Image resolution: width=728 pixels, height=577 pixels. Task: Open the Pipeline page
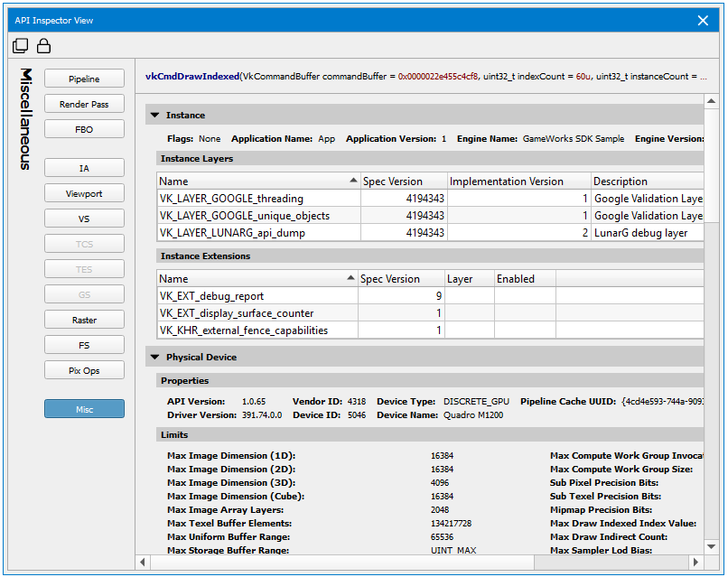(84, 79)
